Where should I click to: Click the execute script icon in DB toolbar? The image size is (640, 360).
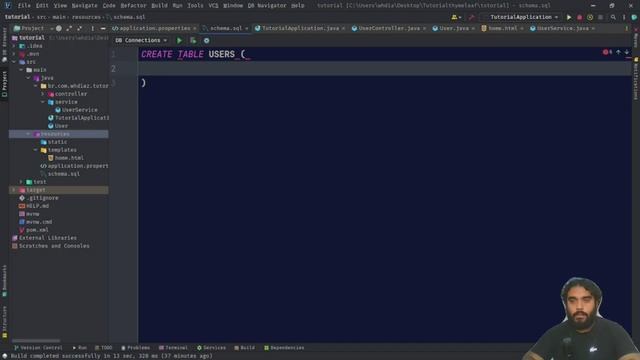pos(193,40)
